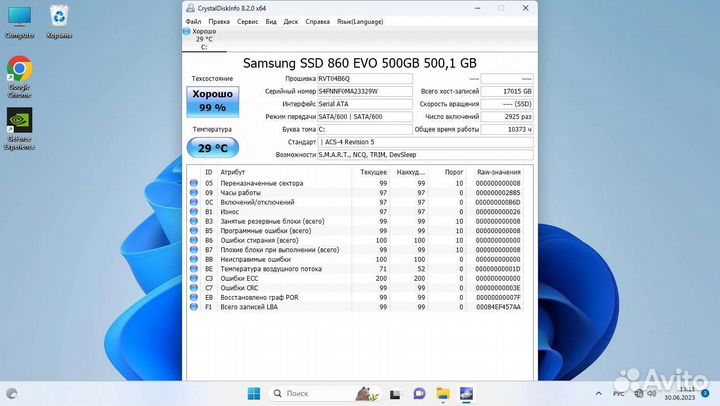720x406 pixels.
Task: Open the Файл menu
Action: [x=194, y=20]
